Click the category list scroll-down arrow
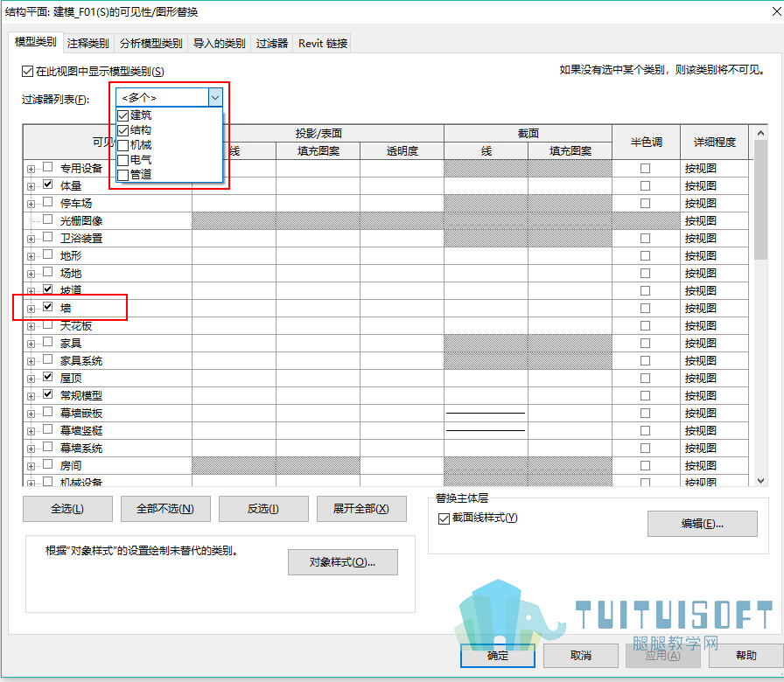Viewport: 784px width, 682px height. 760,481
